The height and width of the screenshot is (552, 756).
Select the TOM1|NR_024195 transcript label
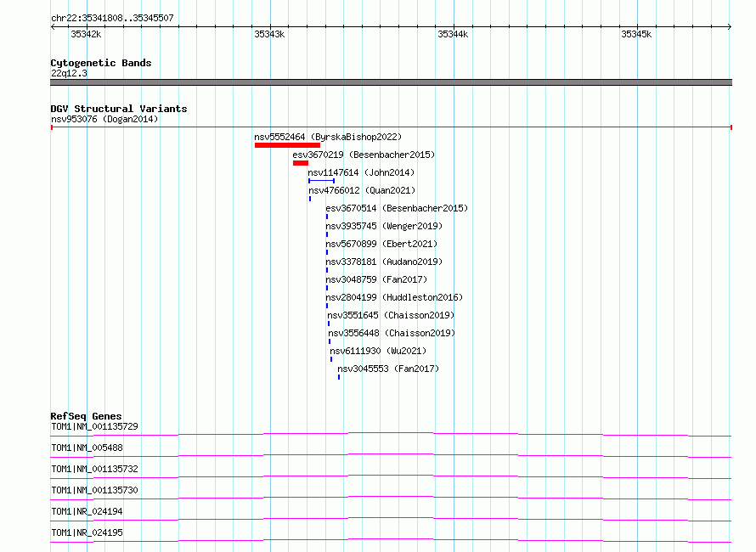click(87, 532)
